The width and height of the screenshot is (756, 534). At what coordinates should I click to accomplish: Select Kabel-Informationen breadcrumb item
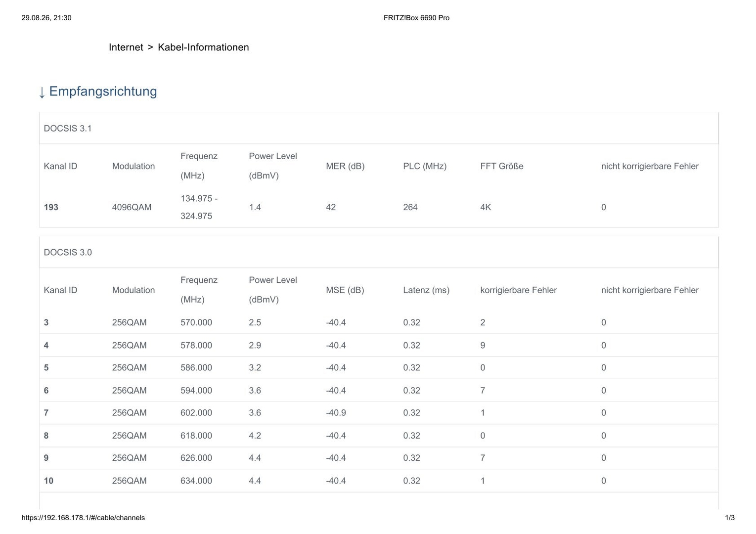tap(203, 47)
